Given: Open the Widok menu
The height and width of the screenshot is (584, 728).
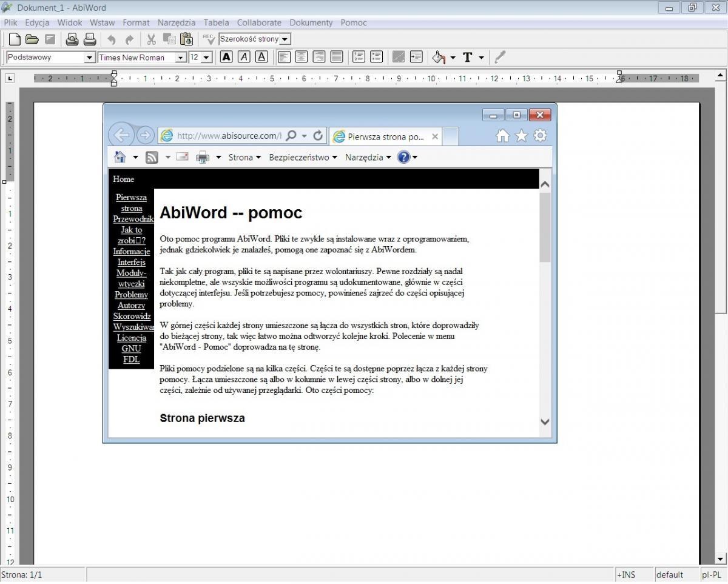Looking at the screenshot, I should click(x=70, y=22).
